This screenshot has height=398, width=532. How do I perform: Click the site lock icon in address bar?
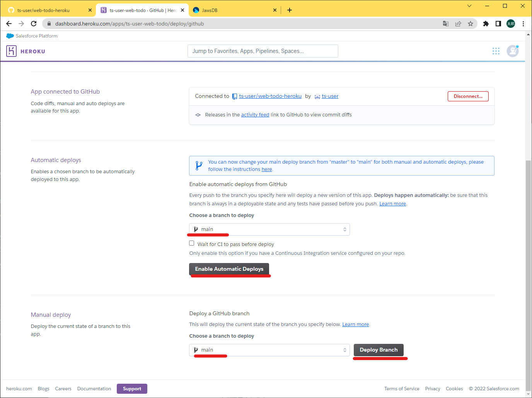(x=49, y=24)
